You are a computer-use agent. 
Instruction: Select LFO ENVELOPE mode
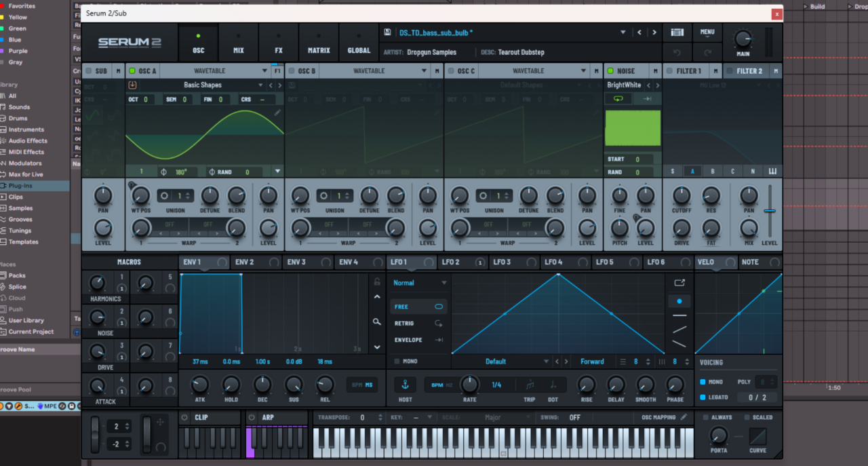(418, 340)
